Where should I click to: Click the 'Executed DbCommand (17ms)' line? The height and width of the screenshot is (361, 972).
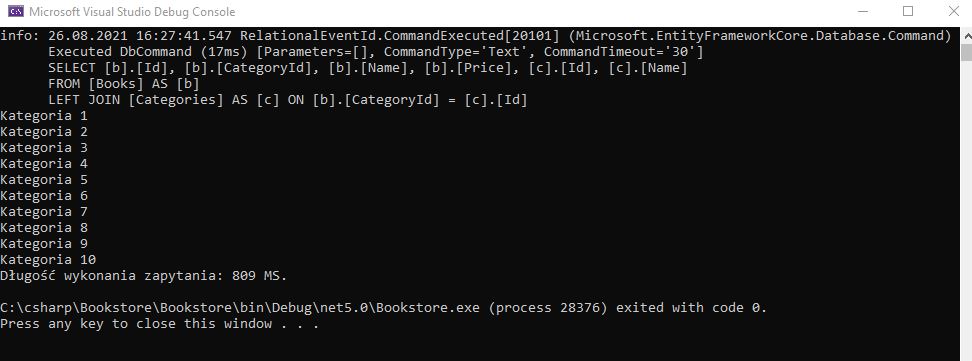376,51
